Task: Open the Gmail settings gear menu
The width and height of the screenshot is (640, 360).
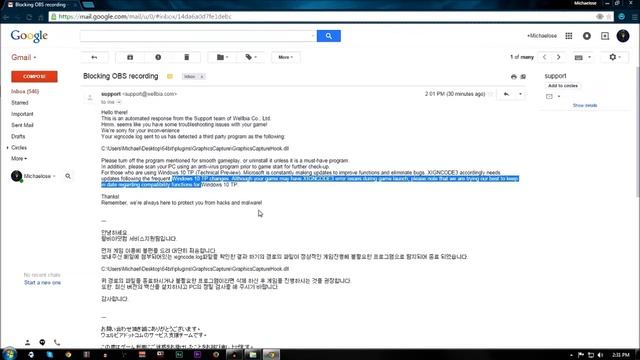Action: point(615,57)
